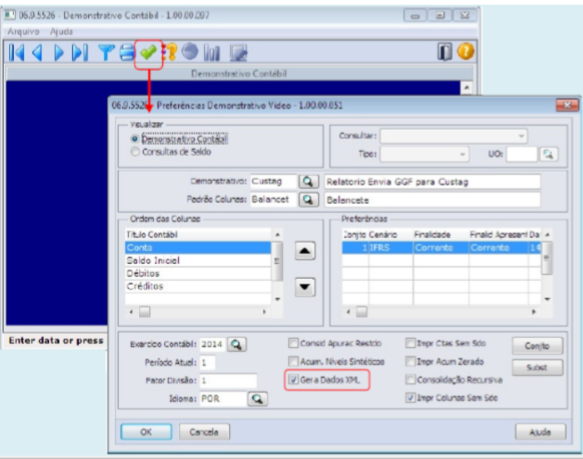
Task: Select Conta in column order list
Action: click(x=198, y=248)
